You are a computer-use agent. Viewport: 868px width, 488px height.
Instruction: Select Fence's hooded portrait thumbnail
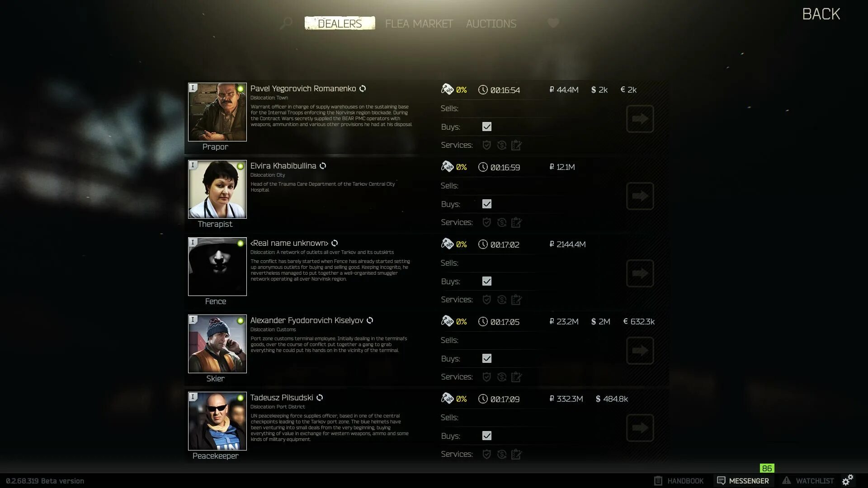tap(217, 267)
